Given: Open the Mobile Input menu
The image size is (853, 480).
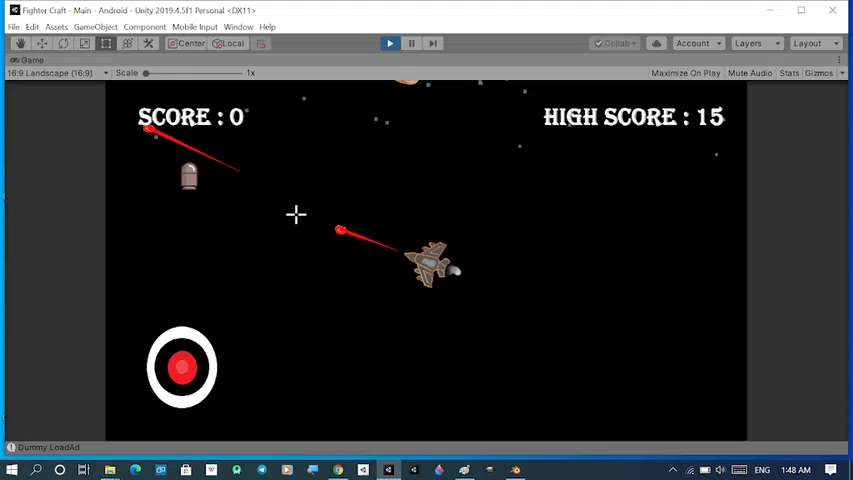Looking at the screenshot, I should tap(195, 27).
